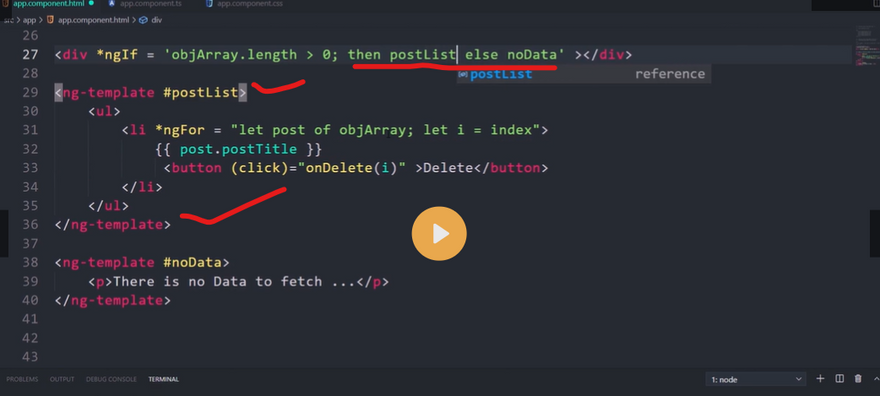The width and height of the screenshot is (880, 396).
Task: Open the PROBLEMS panel tab
Action: pos(22,380)
